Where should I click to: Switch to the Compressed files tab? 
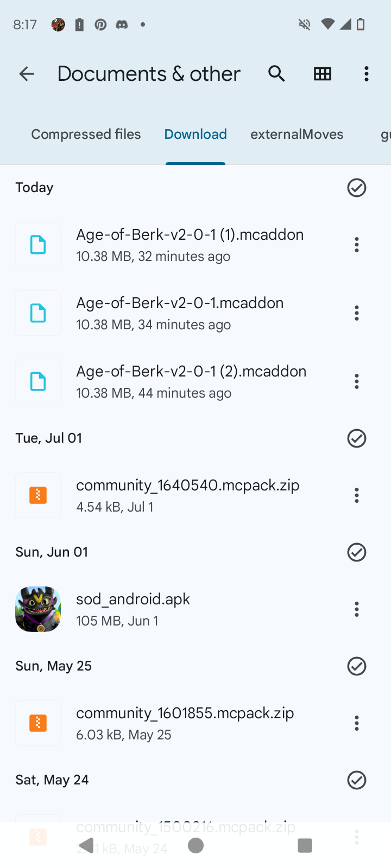[86, 135]
